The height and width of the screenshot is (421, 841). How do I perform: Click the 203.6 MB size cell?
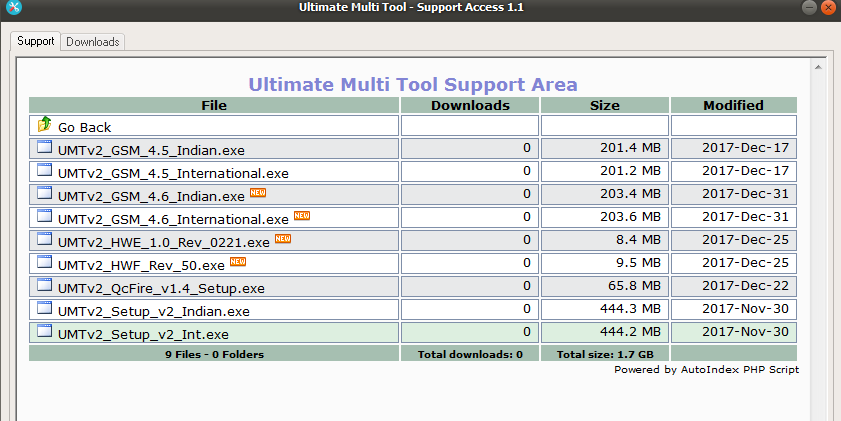[x=605, y=217]
